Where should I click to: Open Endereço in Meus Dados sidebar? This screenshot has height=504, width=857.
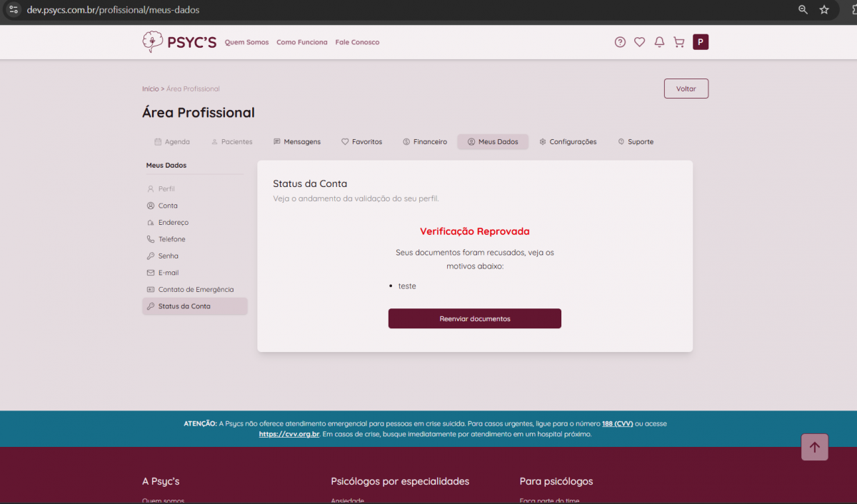pyautogui.click(x=173, y=223)
